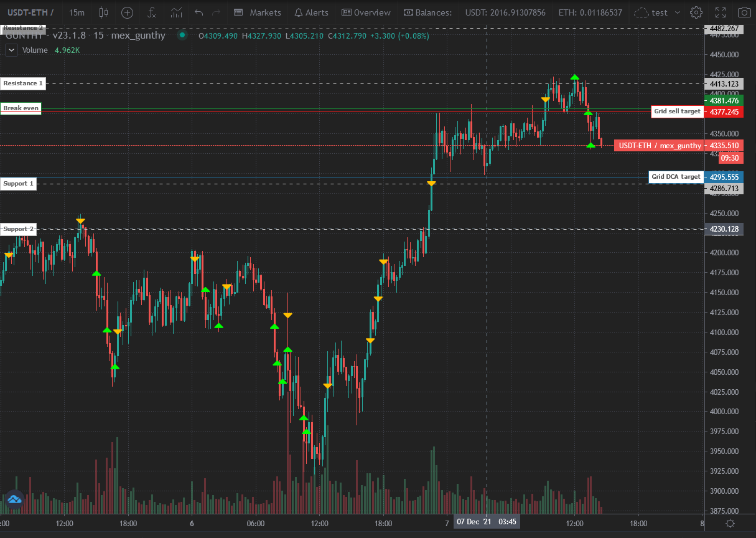
Task: Open the Balances menu
Action: pyautogui.click(x=427, y=12)
